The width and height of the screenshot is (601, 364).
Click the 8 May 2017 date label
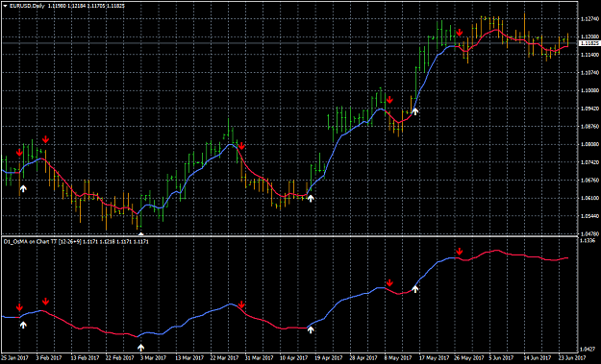pyautogui.click(x=397, y=358)
